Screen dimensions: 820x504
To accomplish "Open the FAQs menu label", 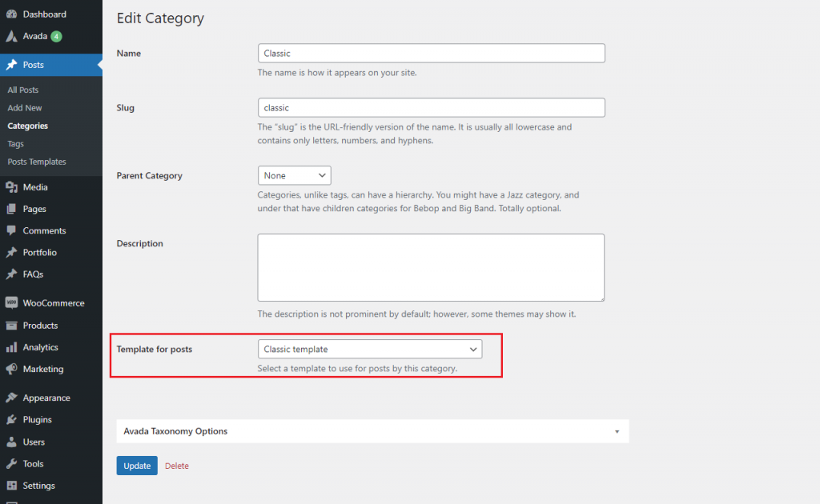I will click(33, 274).
